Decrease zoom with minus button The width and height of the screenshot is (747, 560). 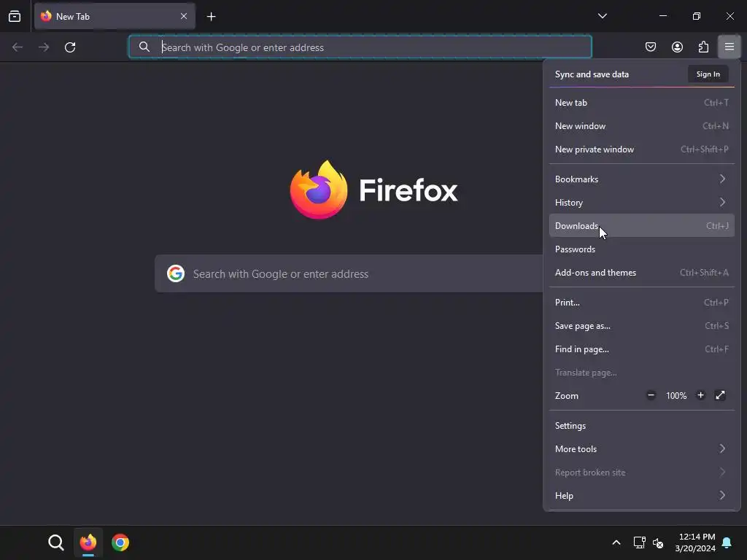(x=651, y=395)
